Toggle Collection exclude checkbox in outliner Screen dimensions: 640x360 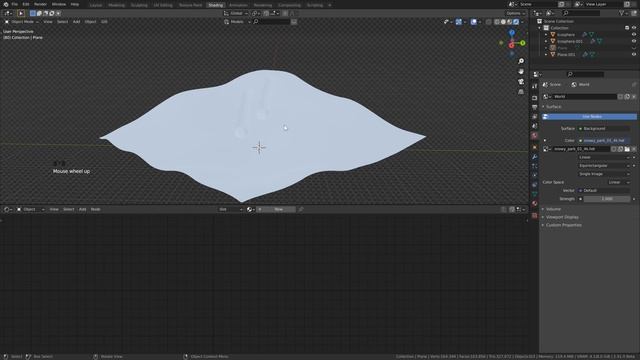pyautogui.click(x=627, y=28)
